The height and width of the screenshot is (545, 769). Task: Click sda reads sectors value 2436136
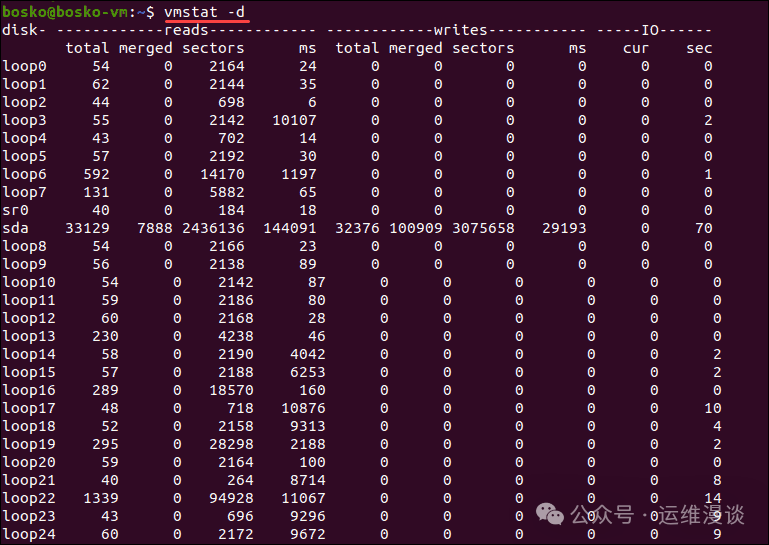click(213, 229)
